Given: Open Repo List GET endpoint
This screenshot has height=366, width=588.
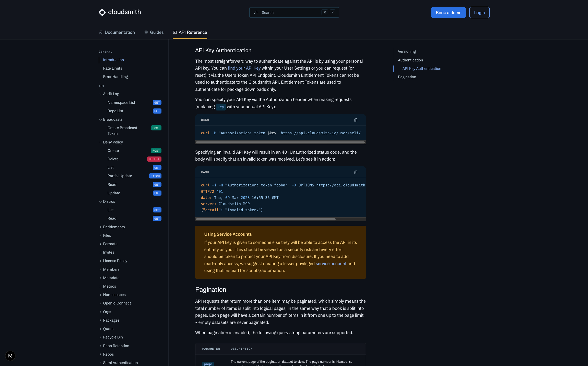Looking at the screenshot, I should click(x=134, y=111).
